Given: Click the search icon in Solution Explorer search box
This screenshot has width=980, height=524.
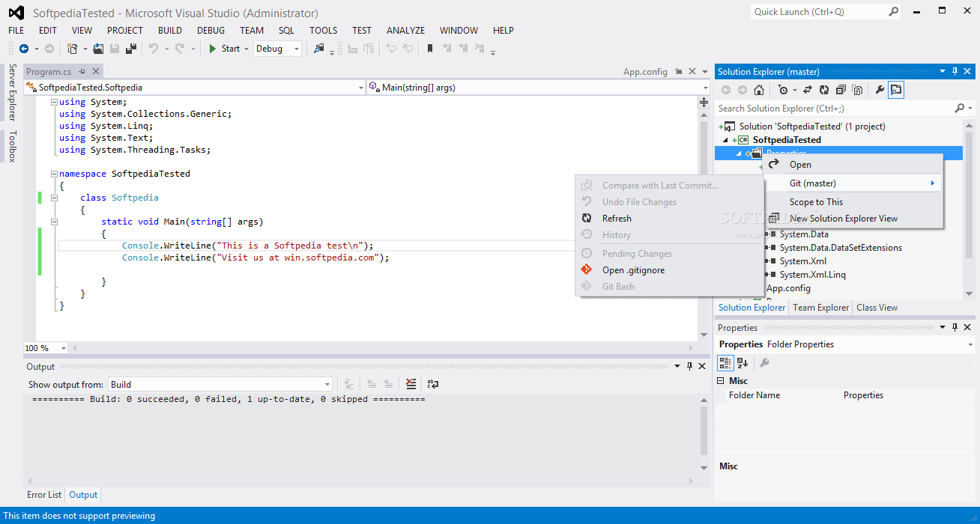Looking at the screenshot, I should tap(960, 109).
